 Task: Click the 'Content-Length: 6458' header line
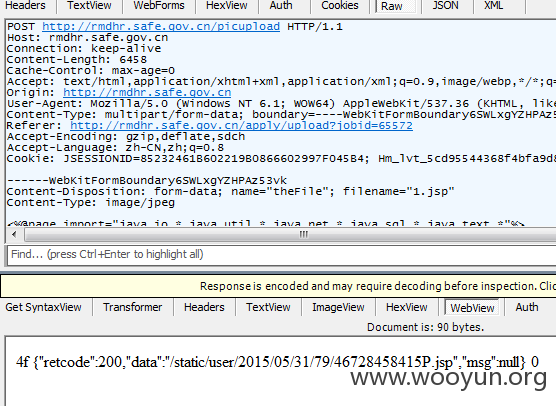[77, 60]
